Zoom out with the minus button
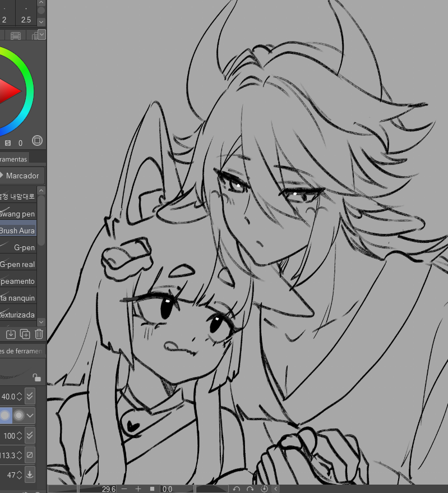Screen dimensions: 448x493 (124, 489)
